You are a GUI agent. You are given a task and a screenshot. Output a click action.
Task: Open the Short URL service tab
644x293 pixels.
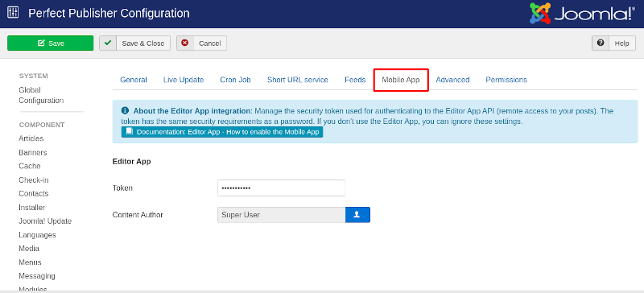298,80
